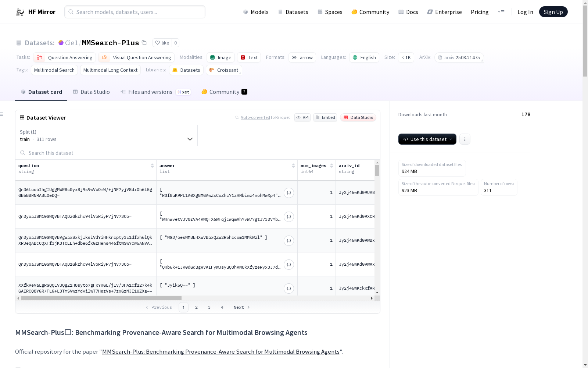Go to Spaces in the top navigation
The image size is (588, 368).
click(330, 12)
